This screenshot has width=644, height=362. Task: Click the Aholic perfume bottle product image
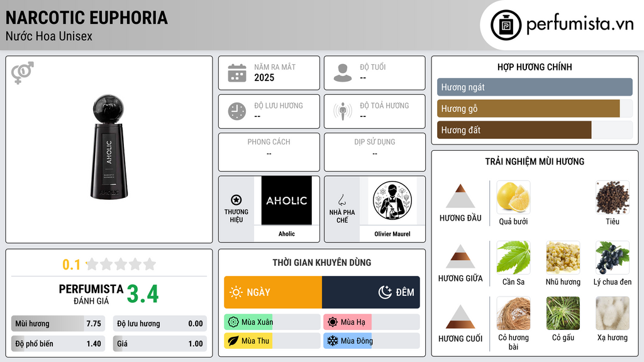point(109,147)
